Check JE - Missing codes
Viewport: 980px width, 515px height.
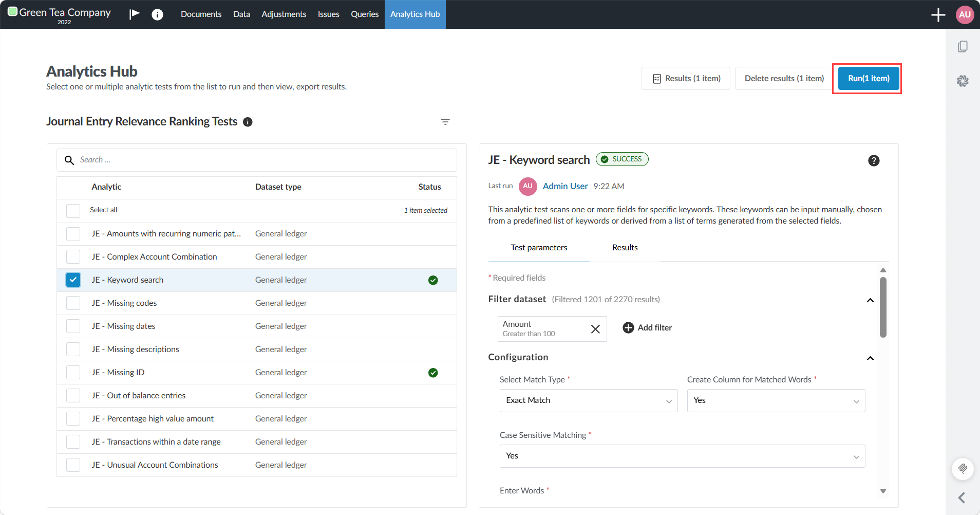click(73, 303)
